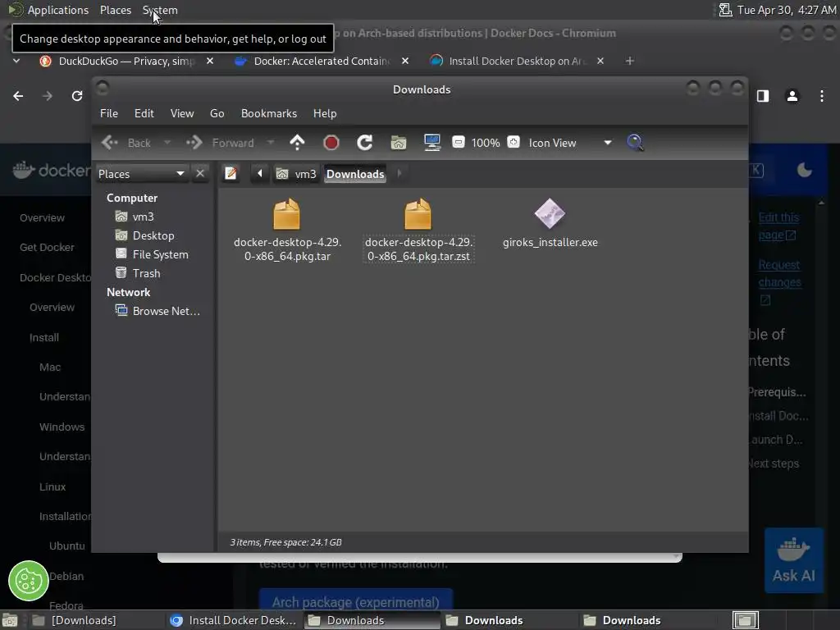Toggle Docker docs dark mode moon
The image size is (840, 630).
click(x=804, y=171)
